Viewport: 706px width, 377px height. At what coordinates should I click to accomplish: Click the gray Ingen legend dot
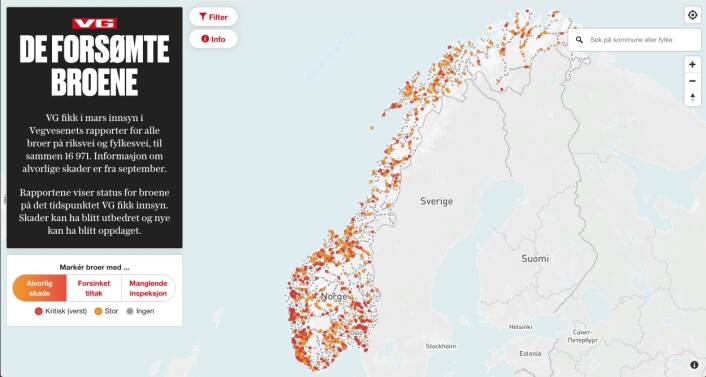click(130, 311)
